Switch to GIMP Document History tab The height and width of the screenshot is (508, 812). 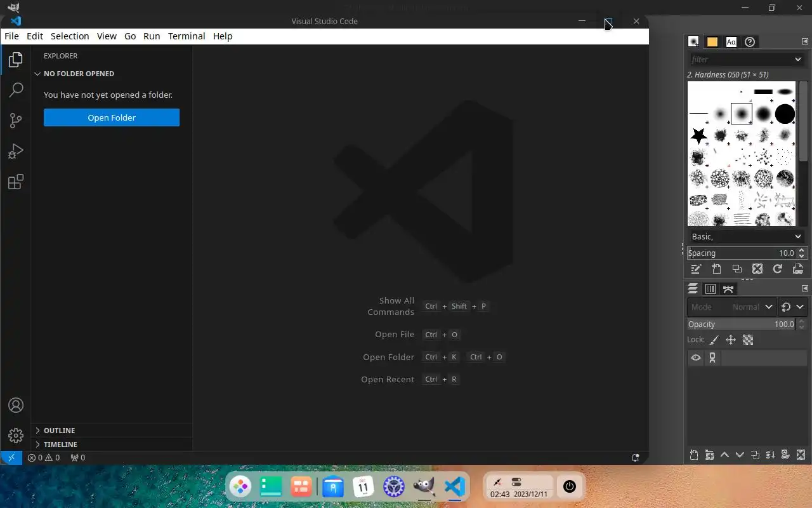click(x=750, y=42)
